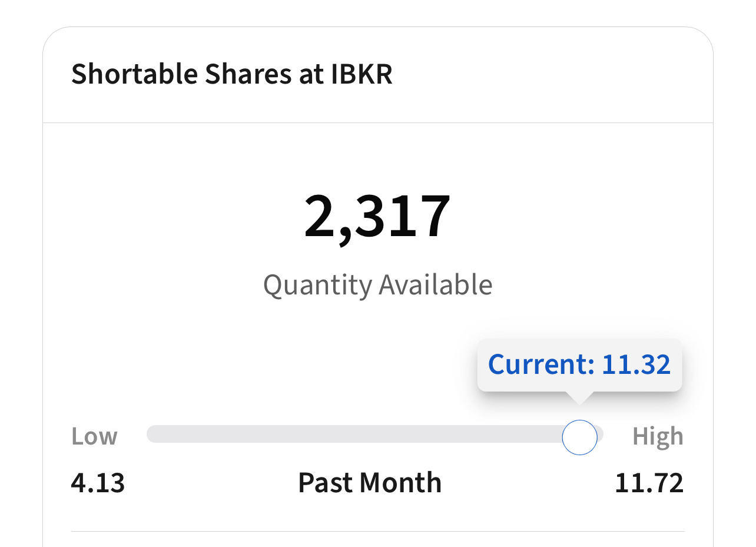Select the 'Shortable Shares at IBKR' heading

click(232, 75)
